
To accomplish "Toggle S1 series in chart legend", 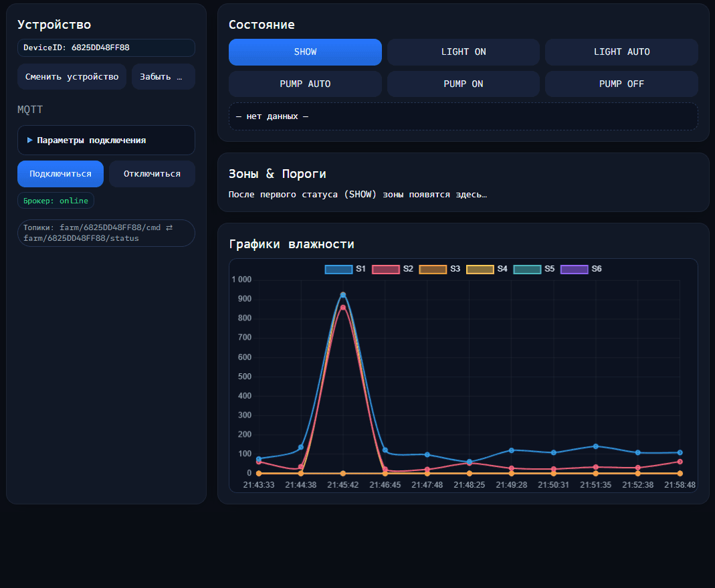I will 338,269.
